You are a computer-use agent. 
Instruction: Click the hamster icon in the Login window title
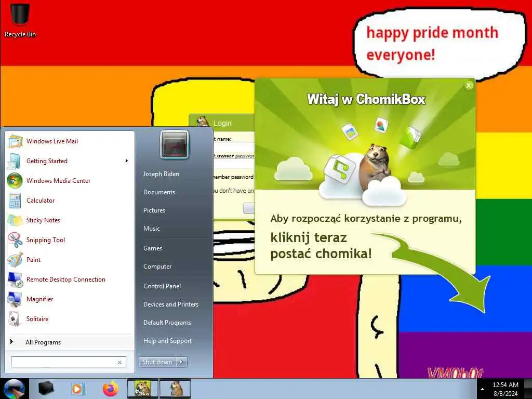[x=203, y=122]
